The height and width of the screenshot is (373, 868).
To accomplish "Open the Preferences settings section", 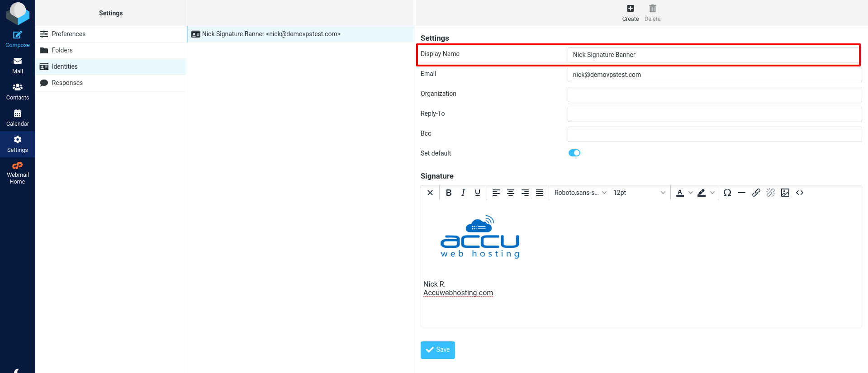I will tap(111, 34).
